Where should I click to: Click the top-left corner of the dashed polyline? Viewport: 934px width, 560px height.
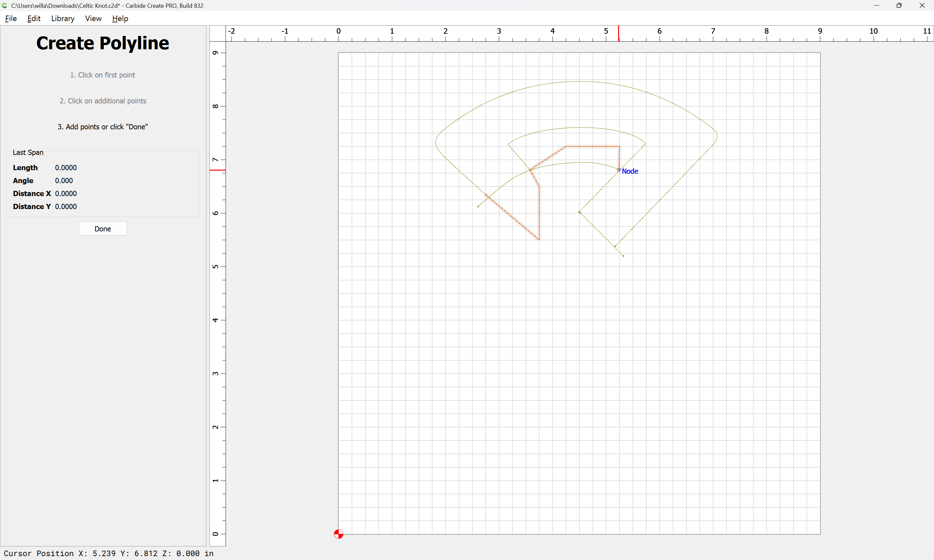coord(566,146)
